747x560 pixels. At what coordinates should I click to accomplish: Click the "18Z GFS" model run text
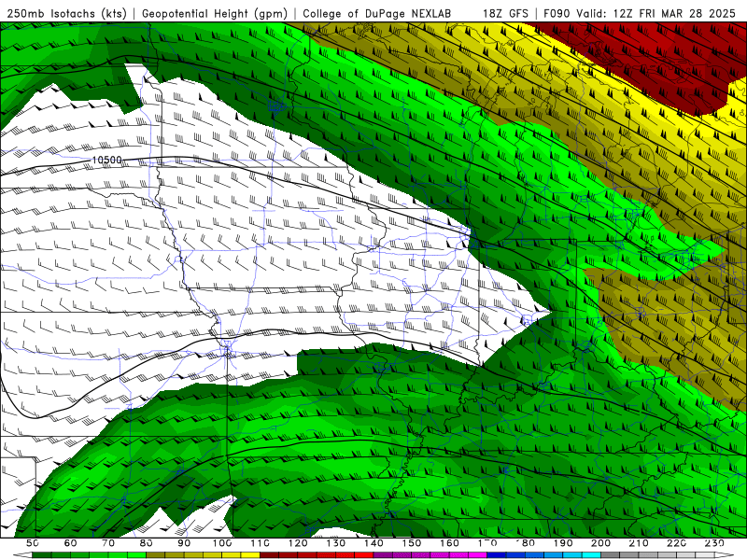505,13
